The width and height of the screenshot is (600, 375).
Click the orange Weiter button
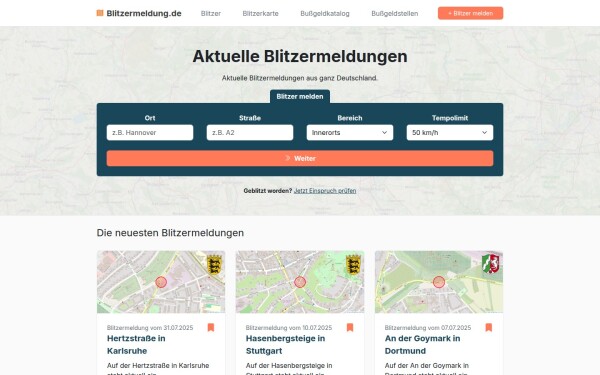300,158
